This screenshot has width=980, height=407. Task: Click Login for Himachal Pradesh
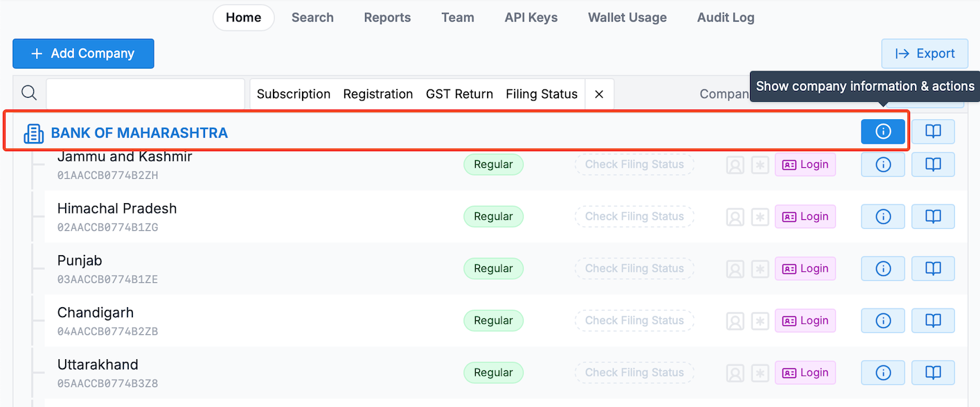pyautogui.click(x=805, y=216)
